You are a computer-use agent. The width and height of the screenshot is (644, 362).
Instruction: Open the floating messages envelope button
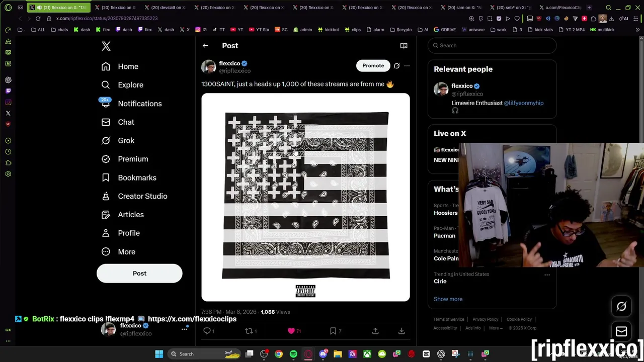click(621, 331)
